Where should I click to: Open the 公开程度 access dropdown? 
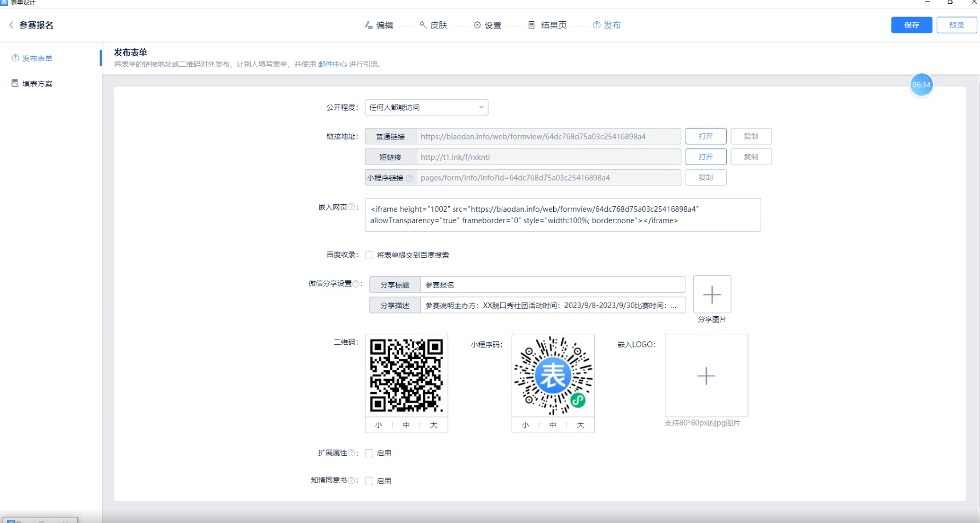tap(426, 107)
